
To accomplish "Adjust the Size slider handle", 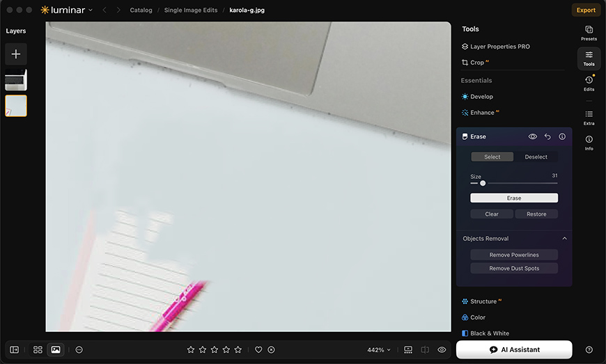I will [x=483, y=183].
